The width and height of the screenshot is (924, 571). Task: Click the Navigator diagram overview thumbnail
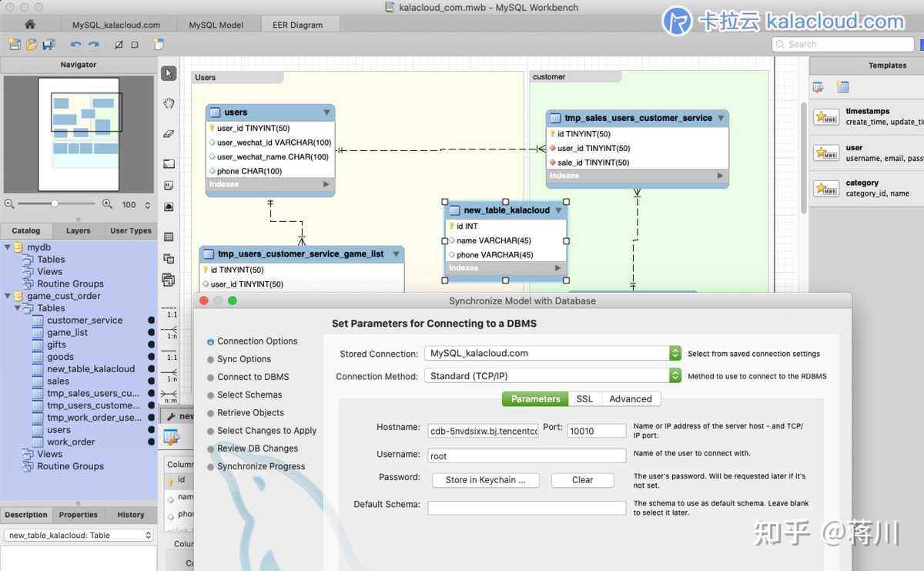[x=79, y=134]
